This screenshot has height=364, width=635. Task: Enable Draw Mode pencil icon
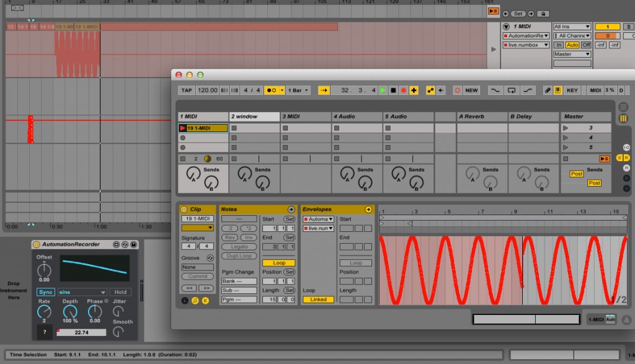click(548, 91)
